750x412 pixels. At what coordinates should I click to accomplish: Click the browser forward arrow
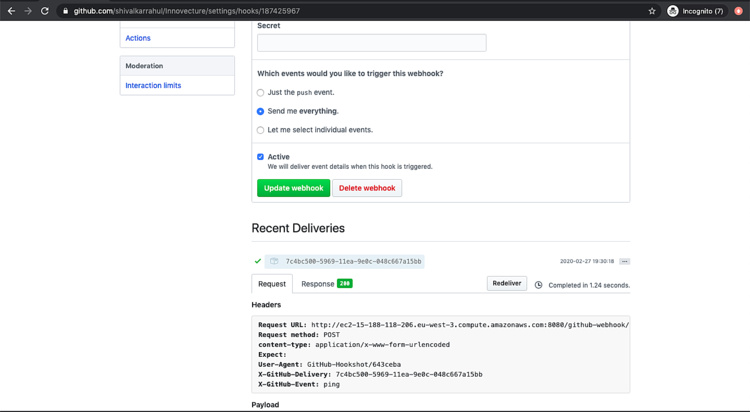pos(27,11)
